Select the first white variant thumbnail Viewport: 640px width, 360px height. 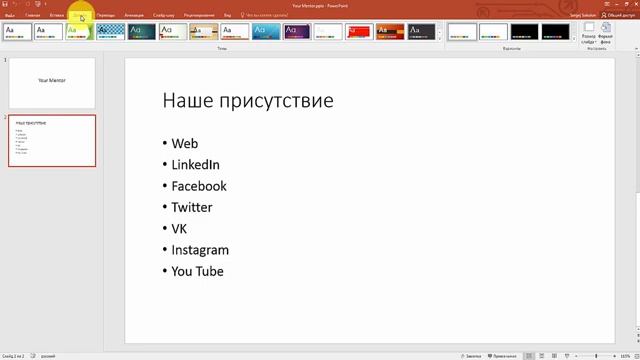point(462,32)
